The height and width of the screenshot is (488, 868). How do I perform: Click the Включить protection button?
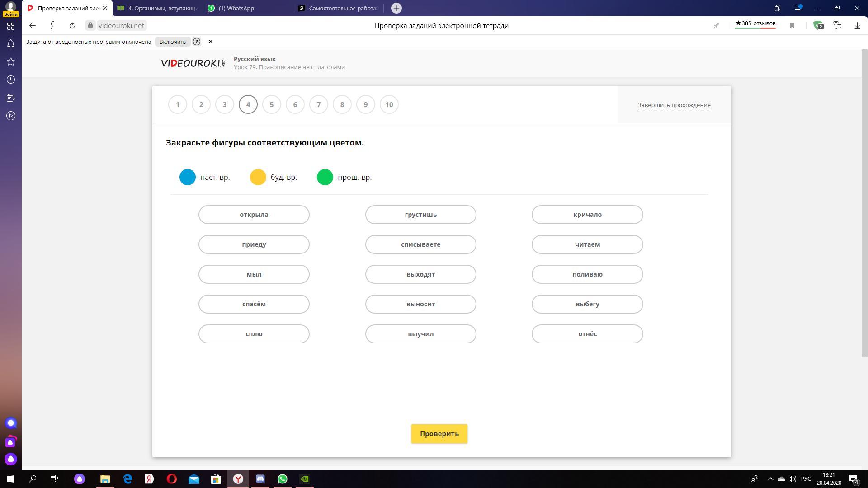pyautogui.click(x=172, y=42)
